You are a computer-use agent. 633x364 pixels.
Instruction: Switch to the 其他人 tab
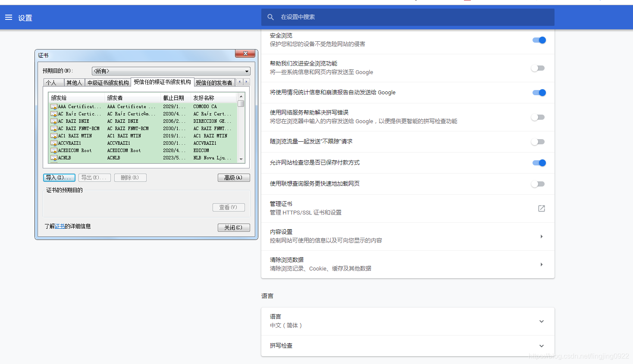[x=74, y=83]
